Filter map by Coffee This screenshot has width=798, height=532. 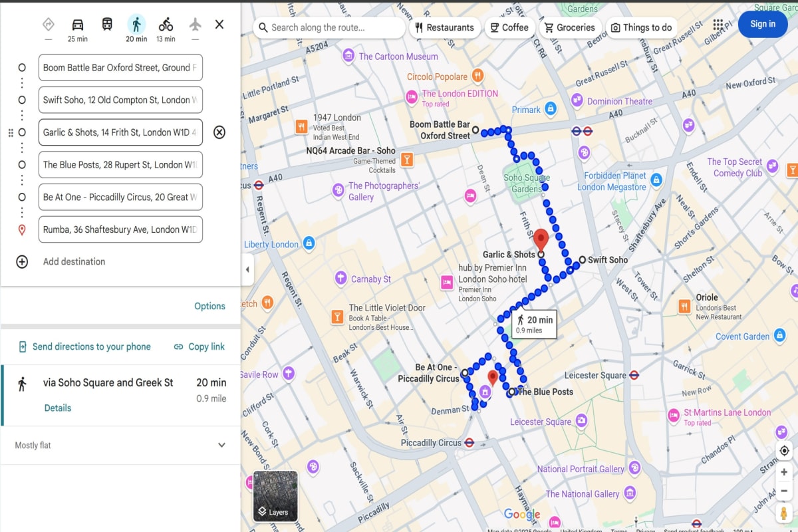[509, 27]
